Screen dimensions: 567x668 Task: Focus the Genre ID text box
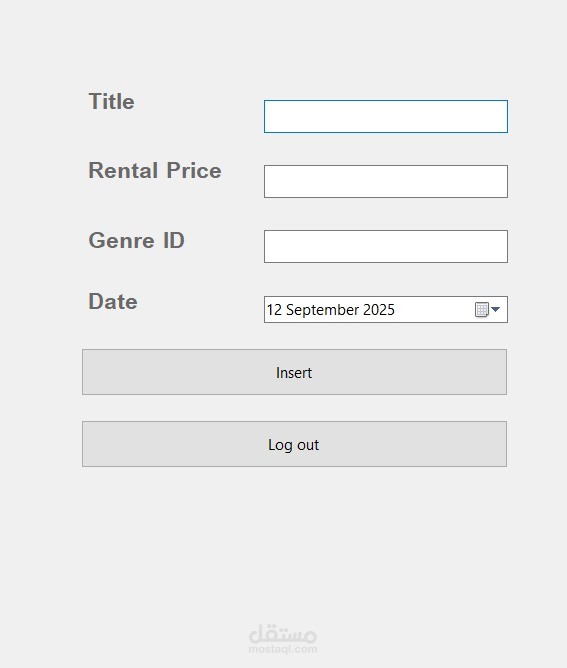click(x=386, y=247)
